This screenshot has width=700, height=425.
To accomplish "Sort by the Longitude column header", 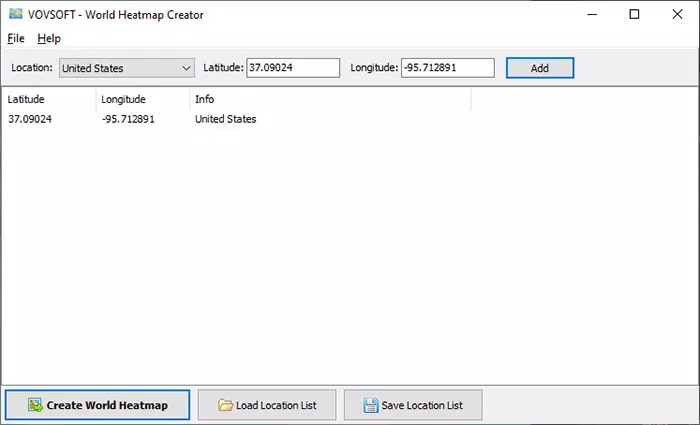I will pos(143,99).
